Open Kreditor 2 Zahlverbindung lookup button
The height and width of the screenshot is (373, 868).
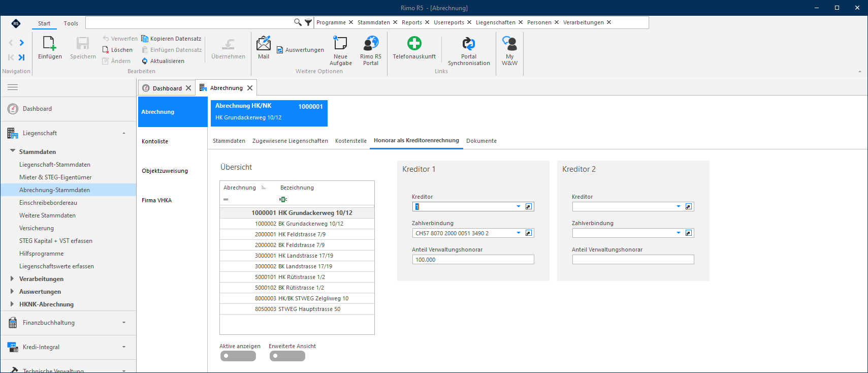click(x=689, y=233)
